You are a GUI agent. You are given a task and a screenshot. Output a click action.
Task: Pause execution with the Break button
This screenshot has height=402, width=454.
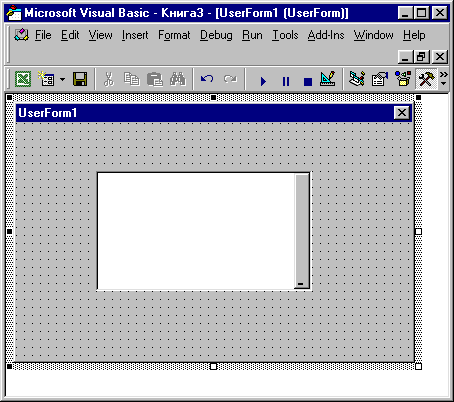pos(286,81)
